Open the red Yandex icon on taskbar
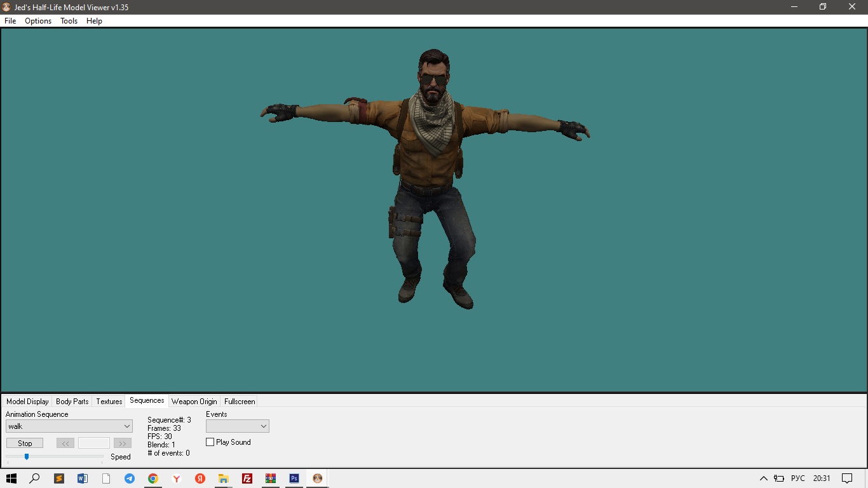 [200, 478]
